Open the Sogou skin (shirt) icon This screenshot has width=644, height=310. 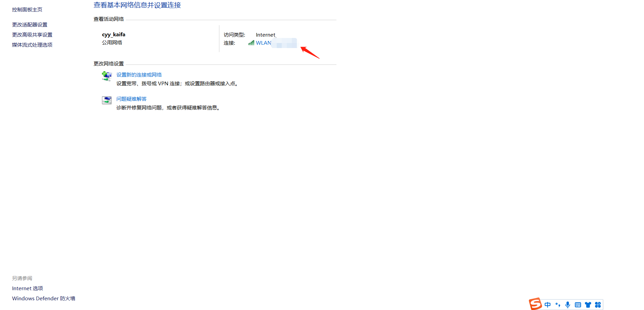(x=588, y=305)
